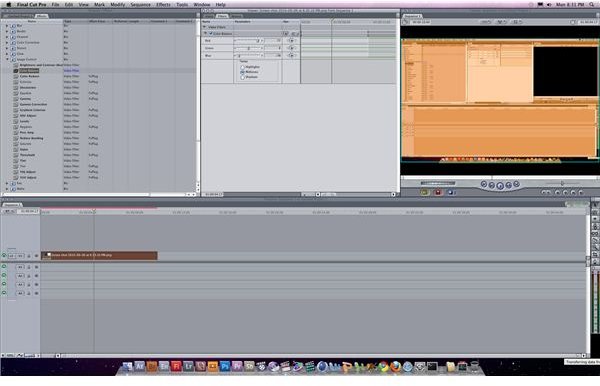The image size is (600, 386).
Task: Expand the Channel bin
Action: click(x=7, y=37)
